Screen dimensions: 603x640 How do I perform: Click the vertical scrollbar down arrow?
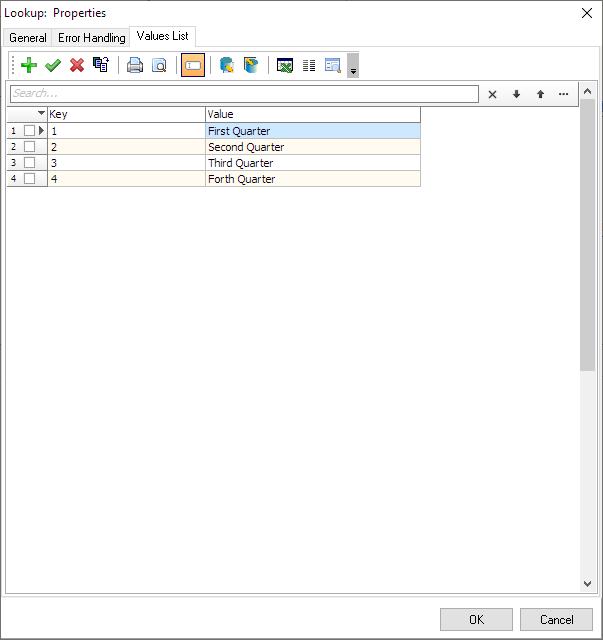click(587, 584)
